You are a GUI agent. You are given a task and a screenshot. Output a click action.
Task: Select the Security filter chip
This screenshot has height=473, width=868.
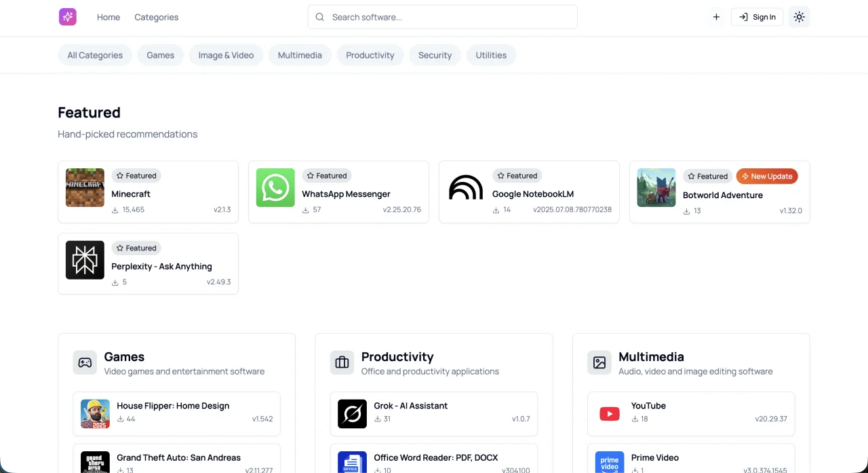point(435,55)
